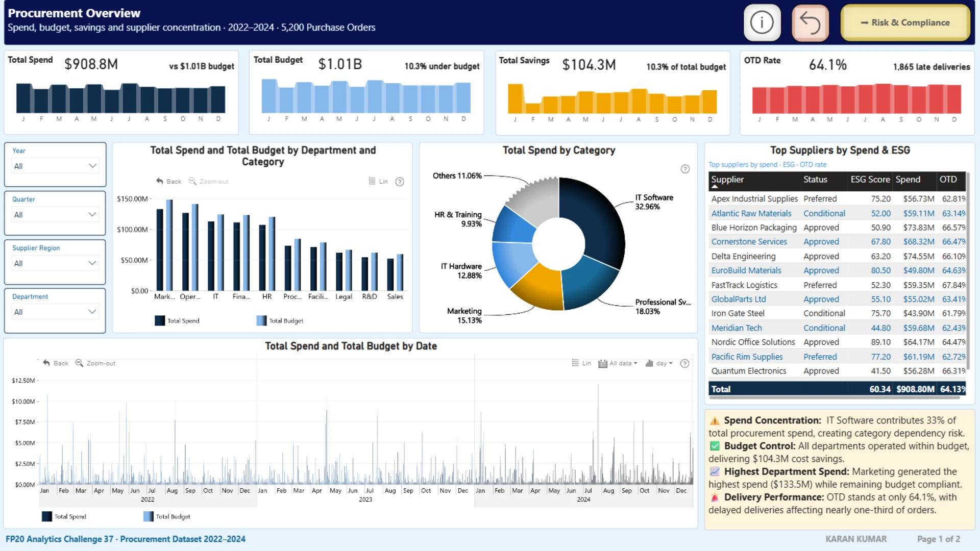Click the $908.8M Total Spend KPI value
Viewport: 980px width, 551px height.
91,64
